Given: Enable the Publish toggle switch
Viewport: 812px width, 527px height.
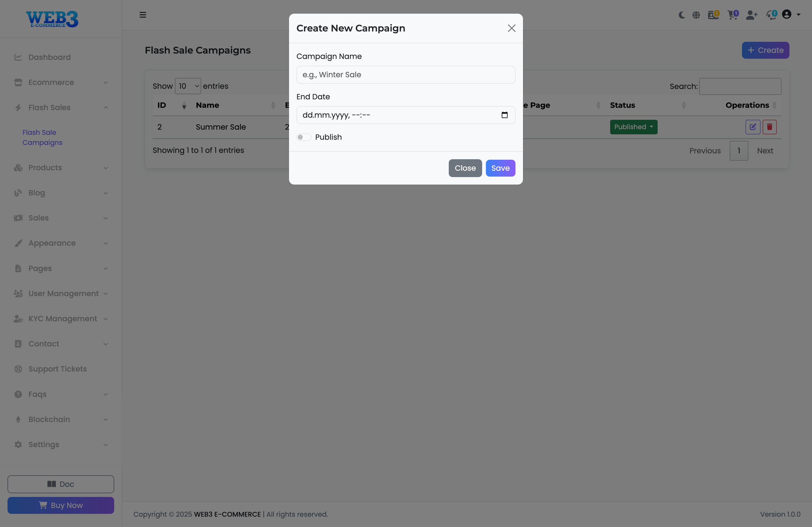Looking at the screenshot, I should 304,137.
